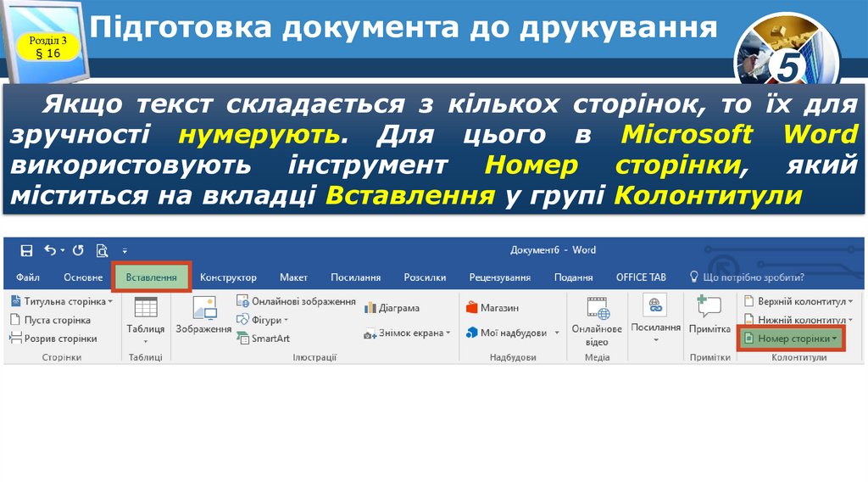868x487 pixels.
Task: Insert a Розрив сторінки
Action: (53, 338)
